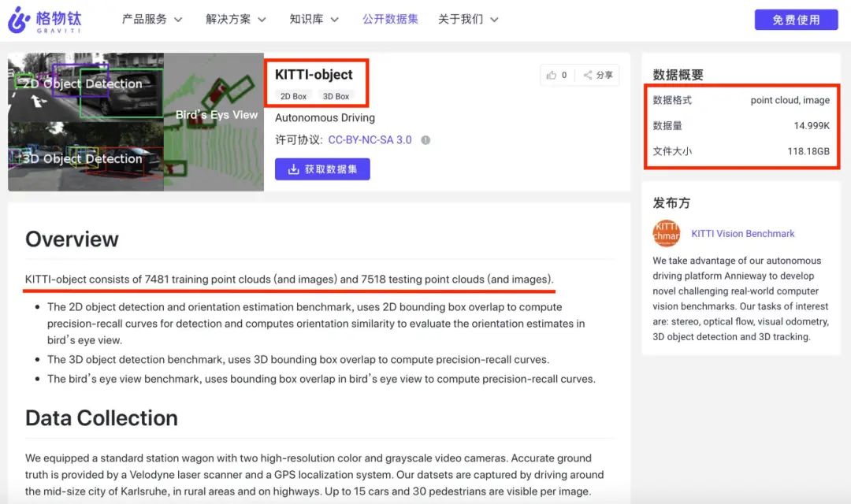Open the KITTI-object preview thumbnail
Viewport: 851px width, 504px height.
[136, 121]
